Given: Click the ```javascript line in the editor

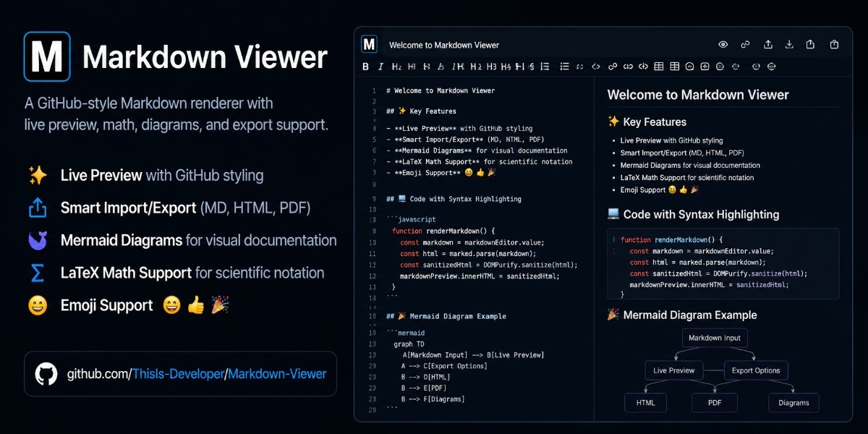Looking at the screenshot, I should coord(411,219).
